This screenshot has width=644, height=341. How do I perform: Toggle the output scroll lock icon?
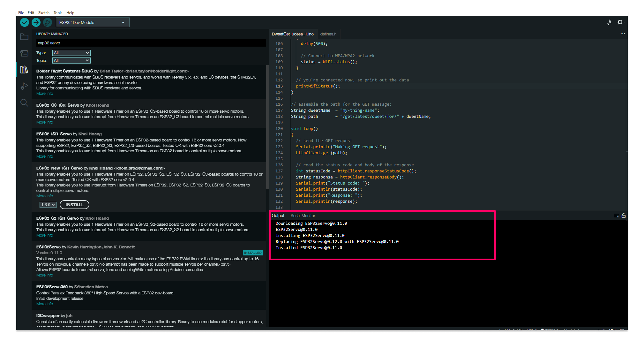[624, 216]
